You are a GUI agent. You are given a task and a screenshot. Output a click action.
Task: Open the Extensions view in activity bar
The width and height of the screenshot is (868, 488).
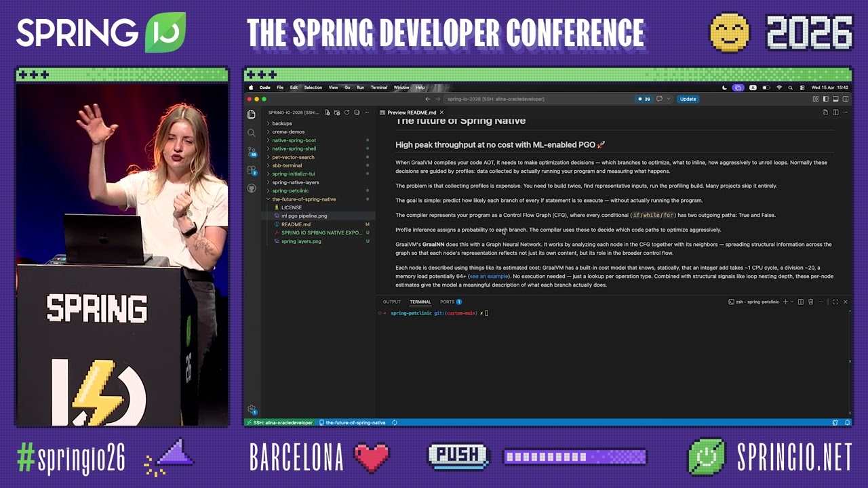coord(252,170)
